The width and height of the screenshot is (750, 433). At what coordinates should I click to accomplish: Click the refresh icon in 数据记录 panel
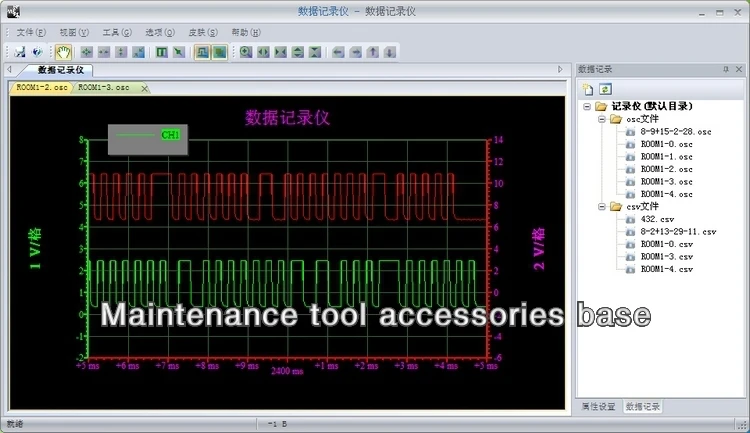point(605,89)
